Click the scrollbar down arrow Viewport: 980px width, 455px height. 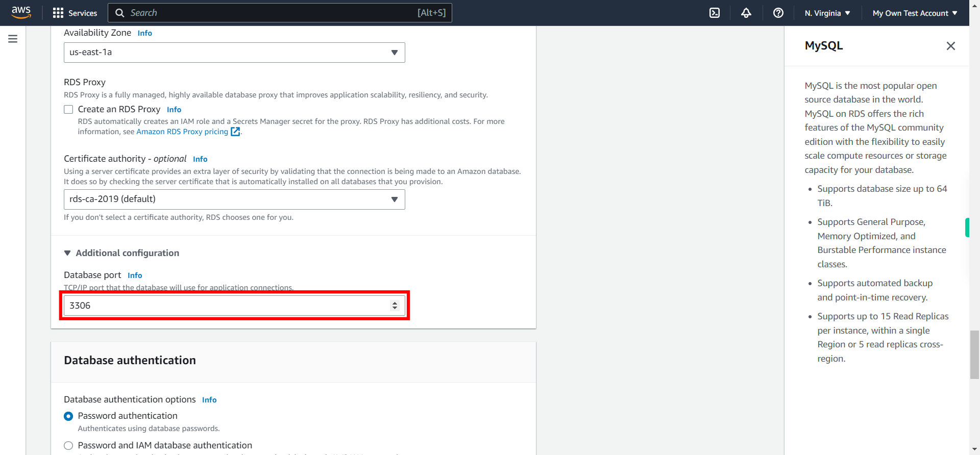(974, 450)
